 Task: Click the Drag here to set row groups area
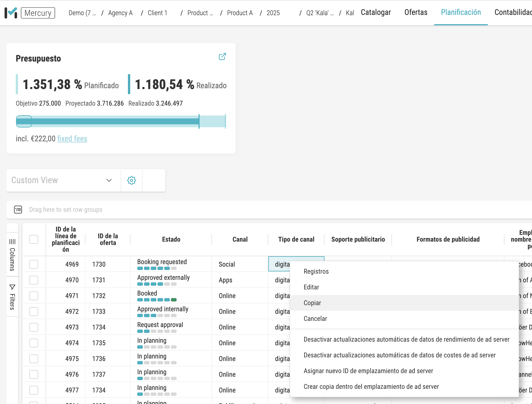pos(66,210)
